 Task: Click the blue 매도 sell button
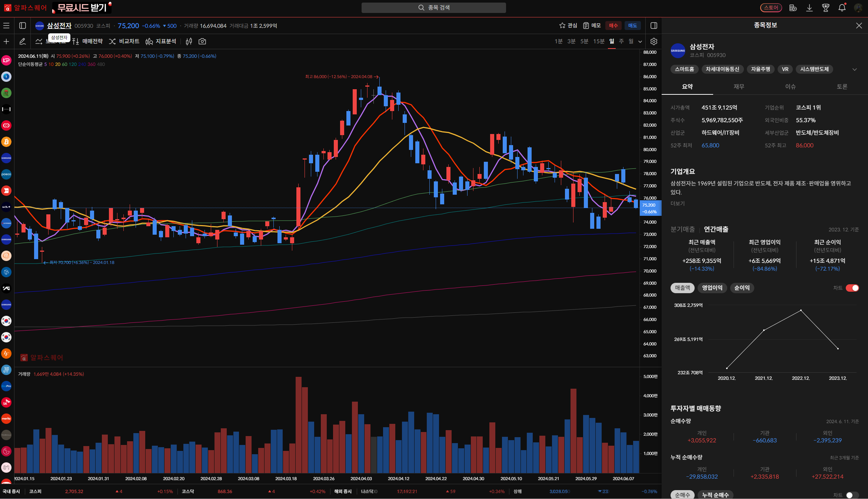coord(632,26)
